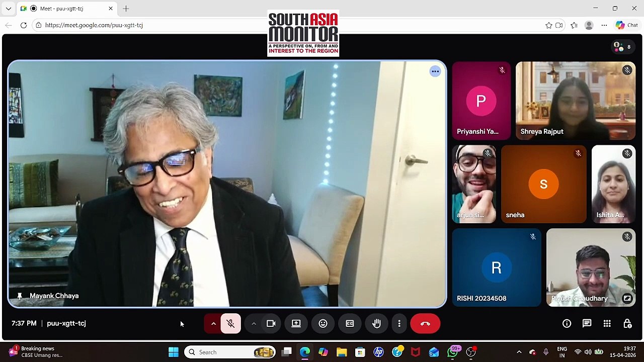Open McAfee from the taskbar
Image resolution: width=644 pixels, height=362 pixels.
(x=416, y=352)
